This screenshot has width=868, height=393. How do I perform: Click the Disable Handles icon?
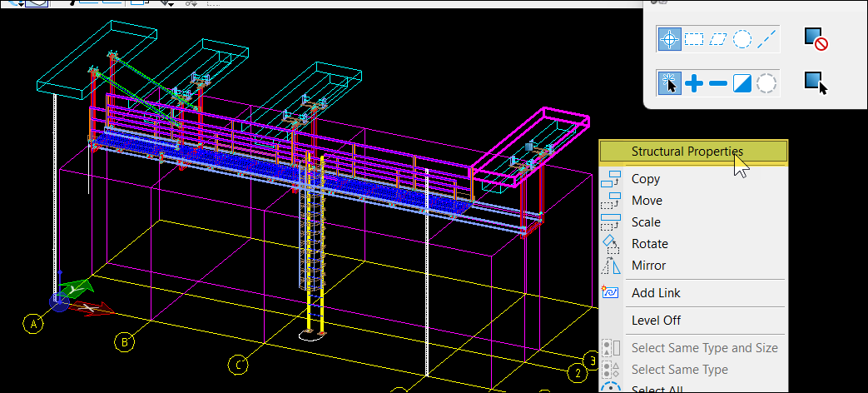pos(816,39)
